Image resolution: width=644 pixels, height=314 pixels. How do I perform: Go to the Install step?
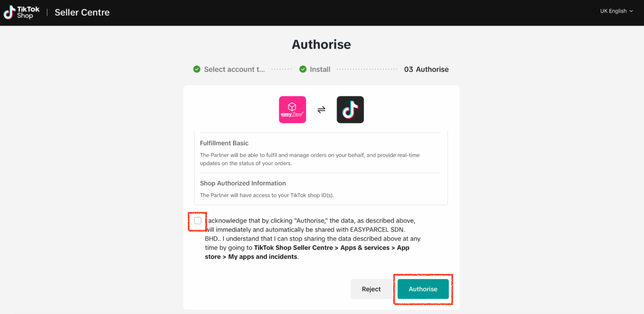coord(320,69)
